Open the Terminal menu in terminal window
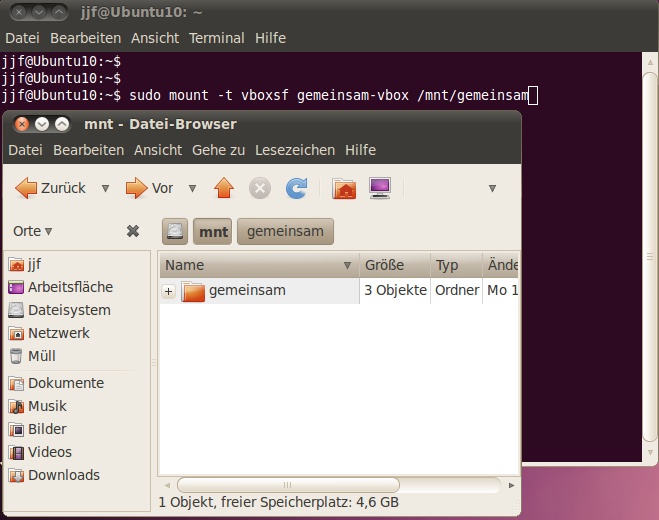Image resolution: width=659 pixels, height=520 pixels. [217, 38]
